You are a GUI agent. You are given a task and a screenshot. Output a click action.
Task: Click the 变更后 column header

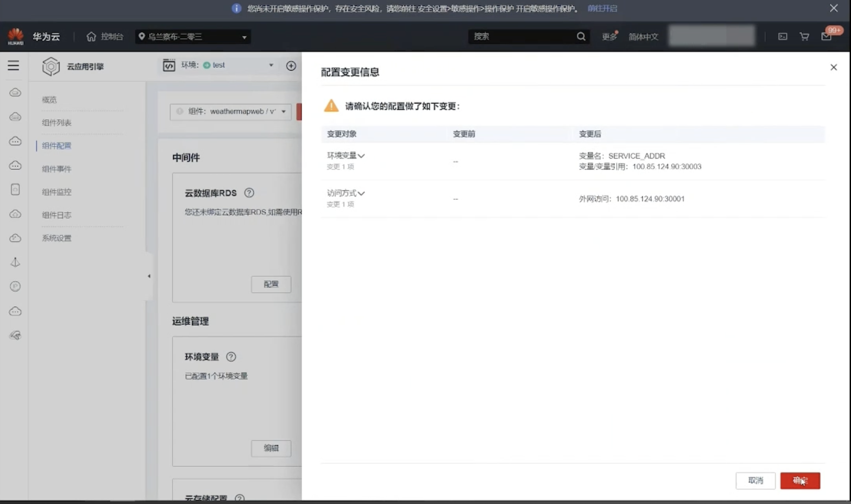click(x=590, y=134)
